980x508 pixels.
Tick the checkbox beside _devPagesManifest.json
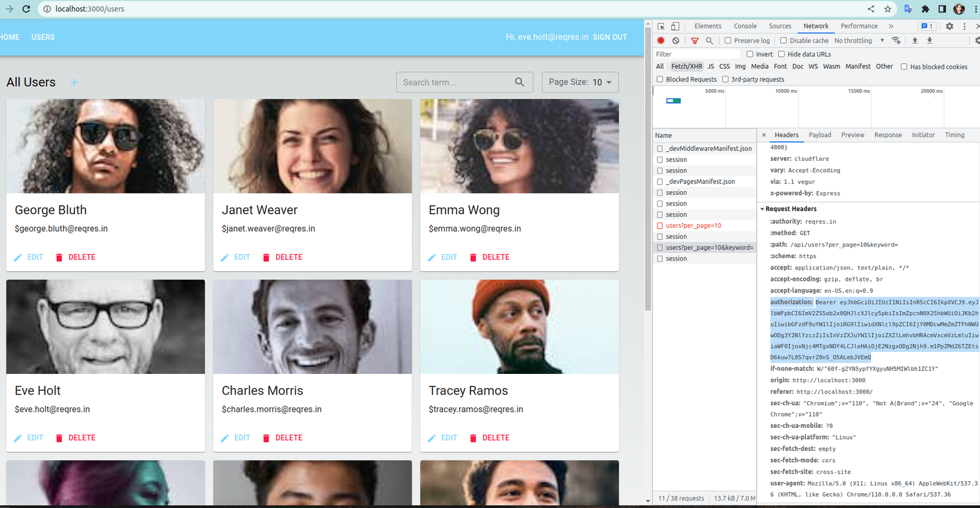(660, 182)
